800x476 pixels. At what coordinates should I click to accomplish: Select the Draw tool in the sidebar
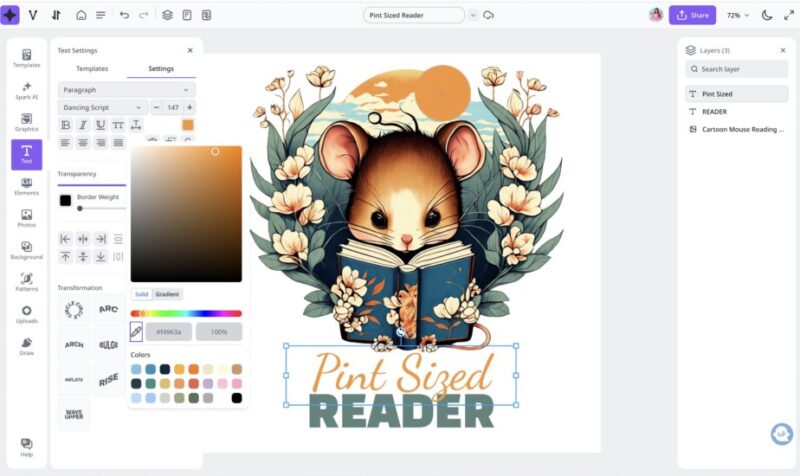coord(27,346)
